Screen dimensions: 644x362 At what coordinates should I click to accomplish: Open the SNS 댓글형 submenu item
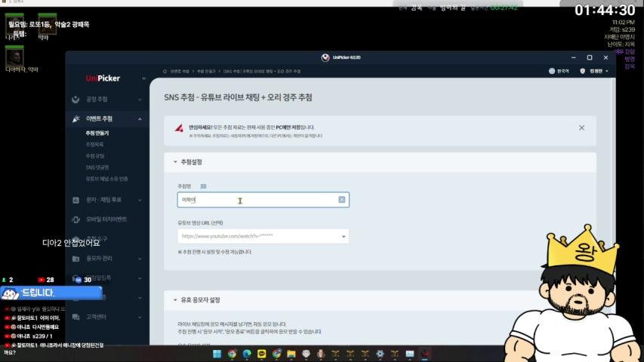(97, 167)
